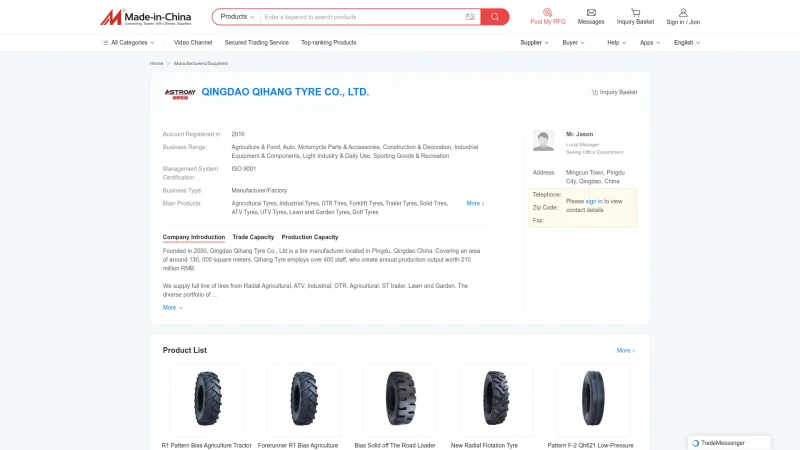800x450 pixels.
Task: Click the All Categories list icon
Action: (x=105, y=43)
